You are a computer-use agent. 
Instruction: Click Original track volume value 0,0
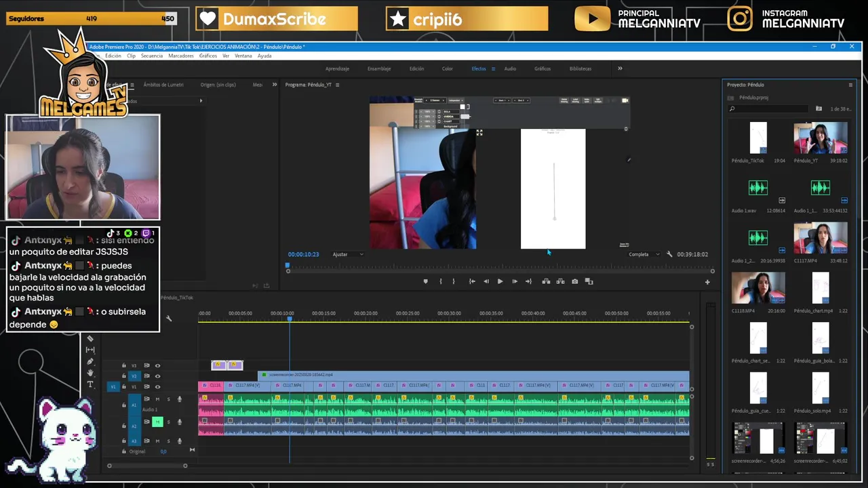point(163,451)
